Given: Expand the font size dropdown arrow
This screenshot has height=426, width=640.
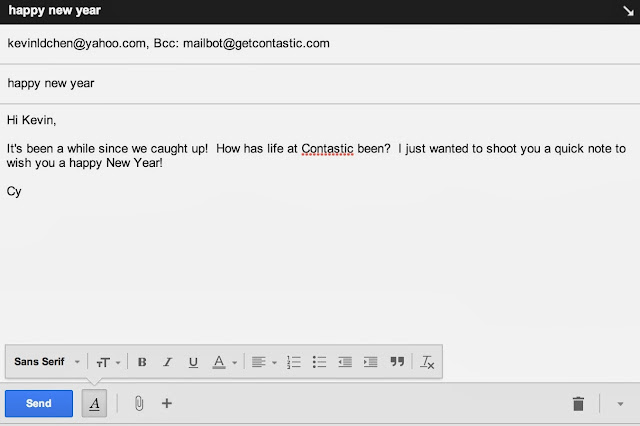Looking at the screenshot, I should [118, 363].
